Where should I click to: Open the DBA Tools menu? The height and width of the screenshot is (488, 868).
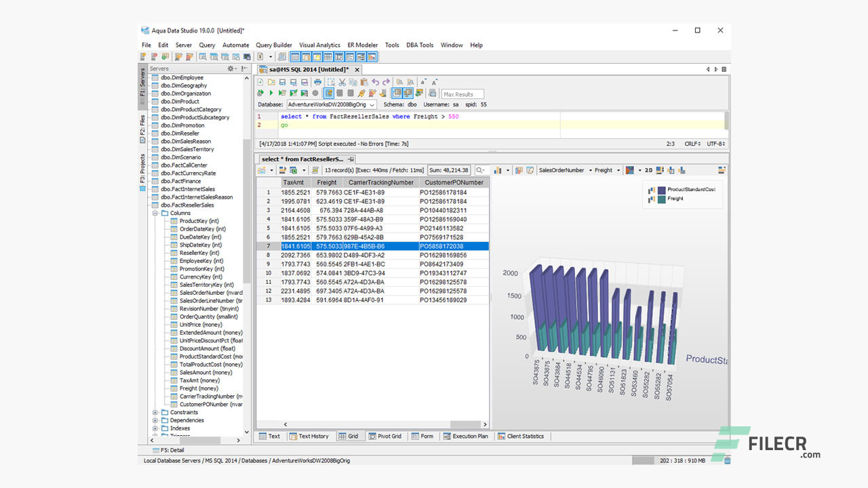[x=420, y=45]
